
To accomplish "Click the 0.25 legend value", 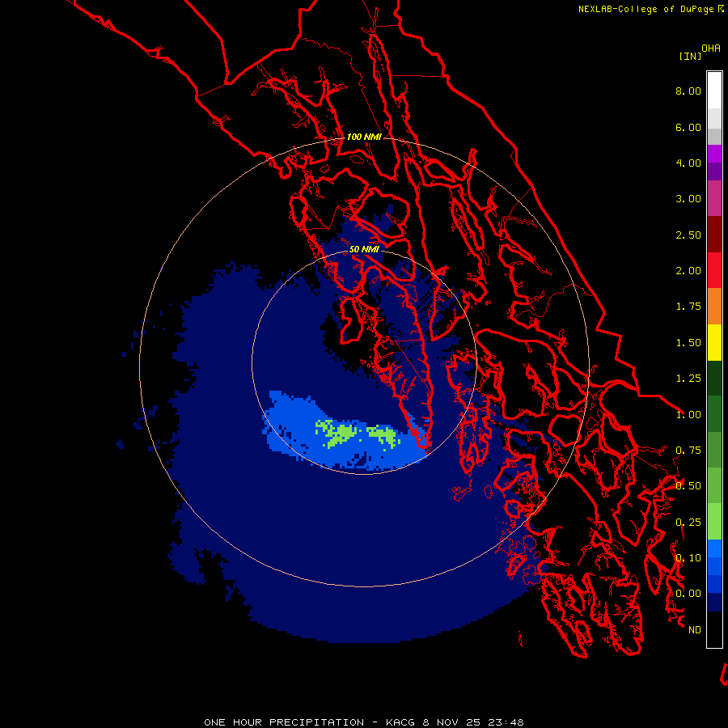I will tap(688, 523).
